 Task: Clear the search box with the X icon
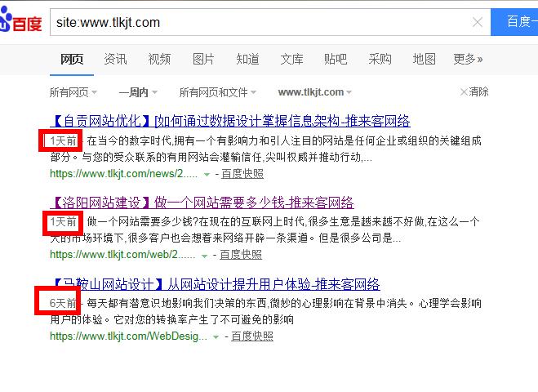pyautogui.click(x=478, y=22)
